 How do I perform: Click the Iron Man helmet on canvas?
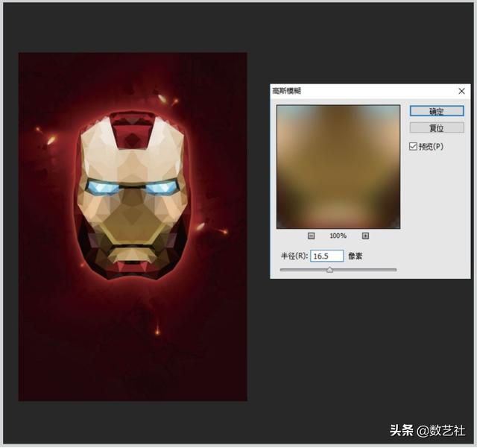[x=132, y=195]
